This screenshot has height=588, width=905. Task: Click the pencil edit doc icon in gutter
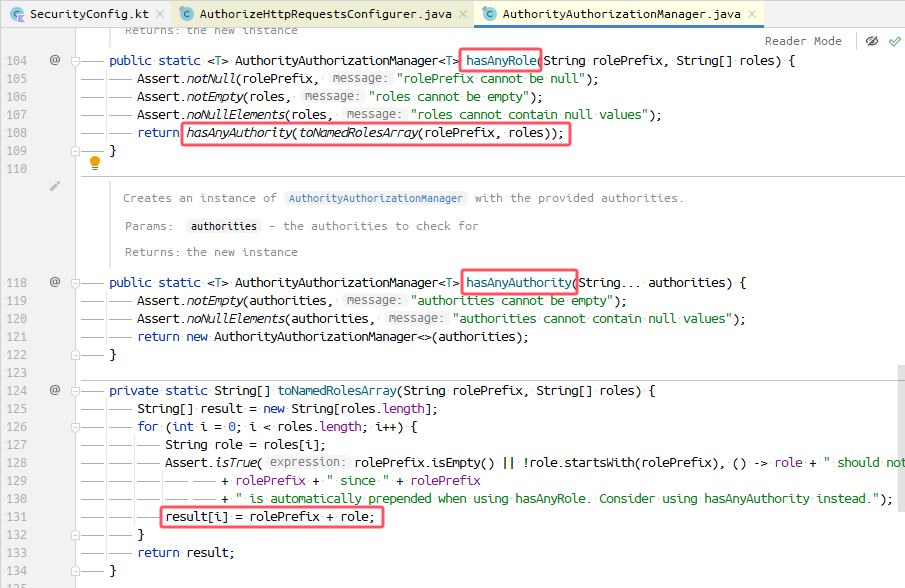tap(55, 186)
